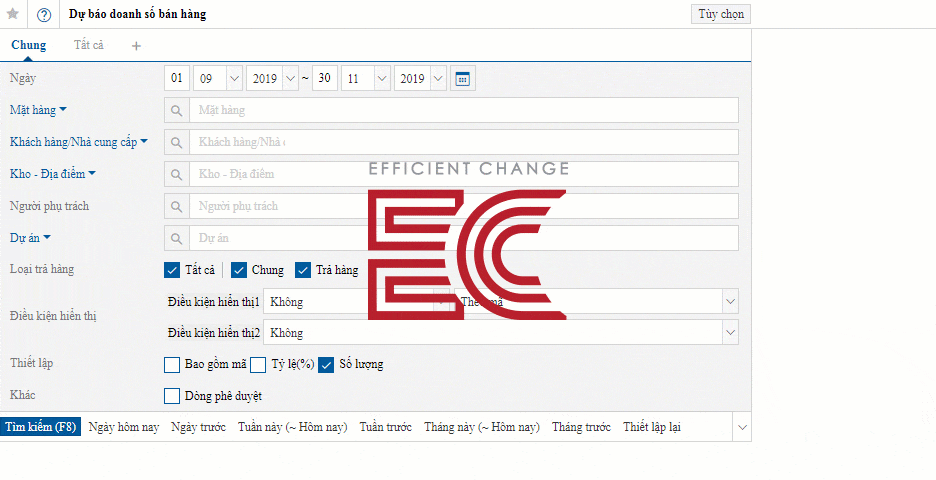The image size is (936, 480).
Task: Select Ngày trước shortcut
Action: click(198, 427)
